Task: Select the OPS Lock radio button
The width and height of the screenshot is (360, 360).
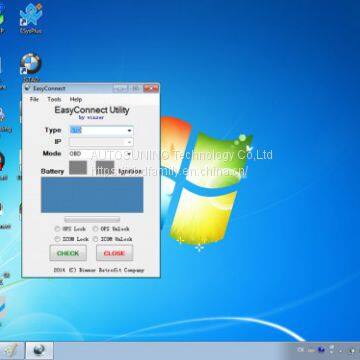Action: pos(57,229)
